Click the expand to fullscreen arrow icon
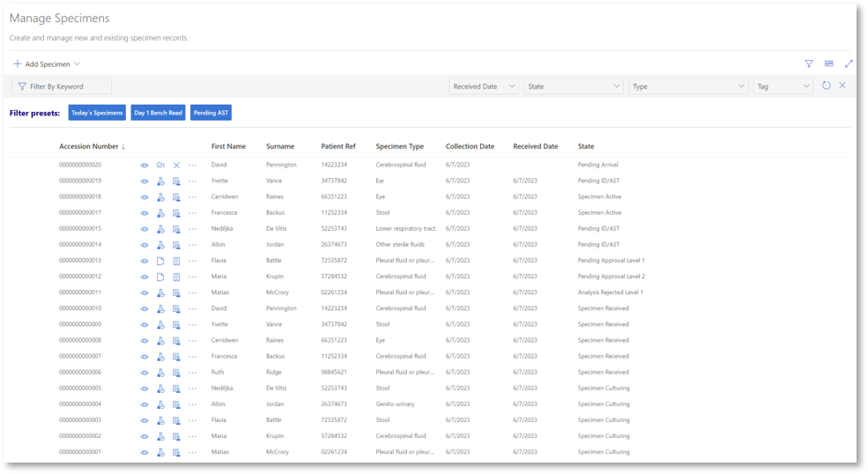868x474 pixels. coord(849,63)
